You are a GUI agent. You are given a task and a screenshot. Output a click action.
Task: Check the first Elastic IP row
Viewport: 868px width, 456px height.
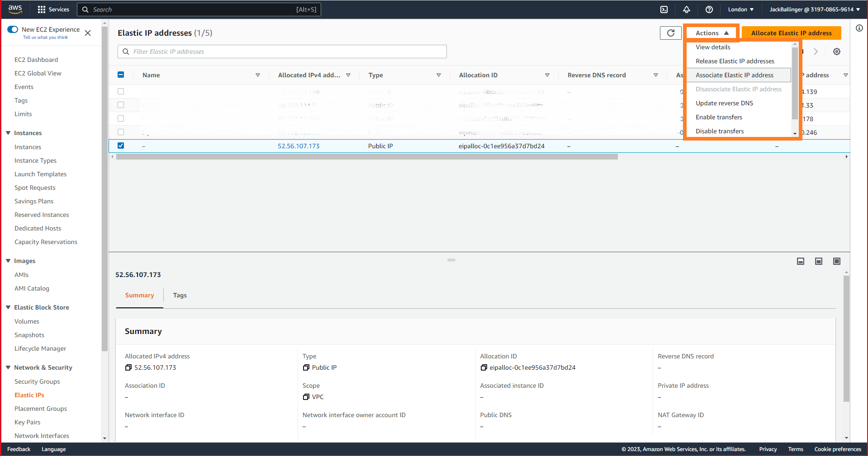(x=121, y=91)
